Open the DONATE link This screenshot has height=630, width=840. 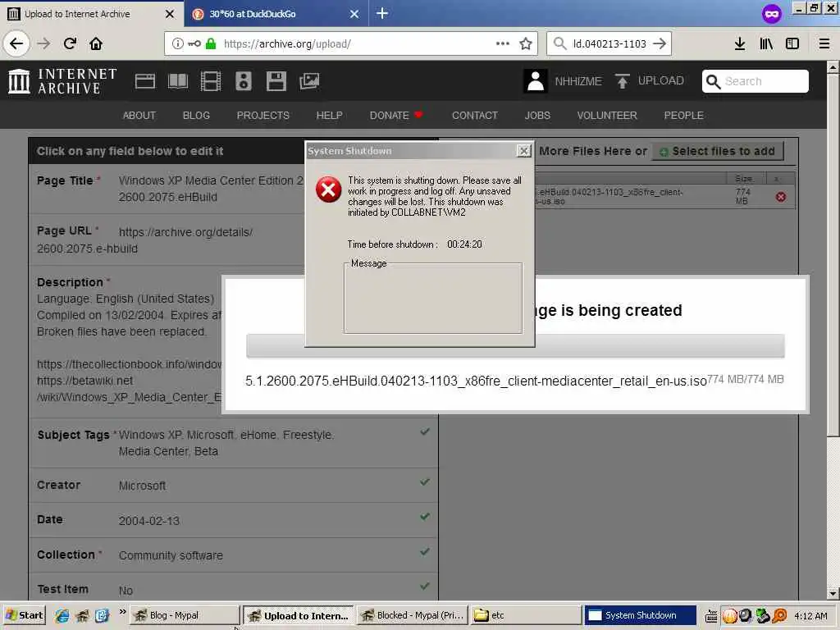(x=396, y=115)
